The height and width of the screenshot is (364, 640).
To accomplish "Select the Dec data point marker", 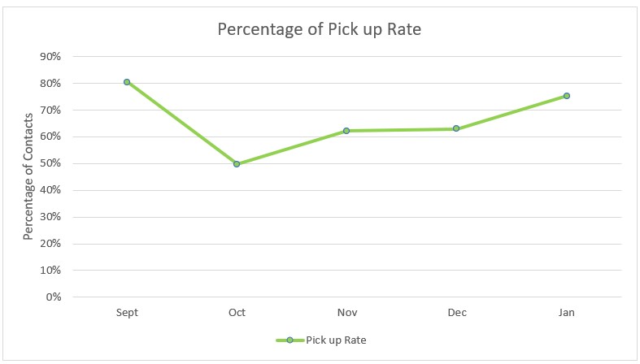I will pos(456,128).
